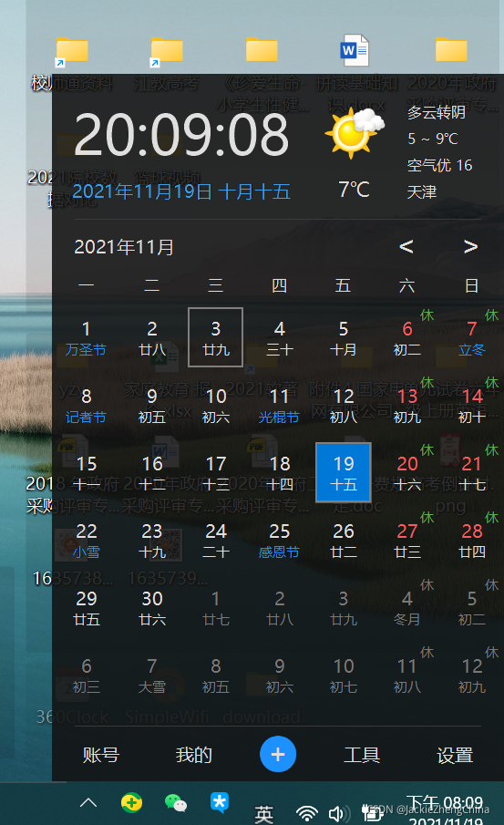Select November 25 感恩节

click(280, 540)
